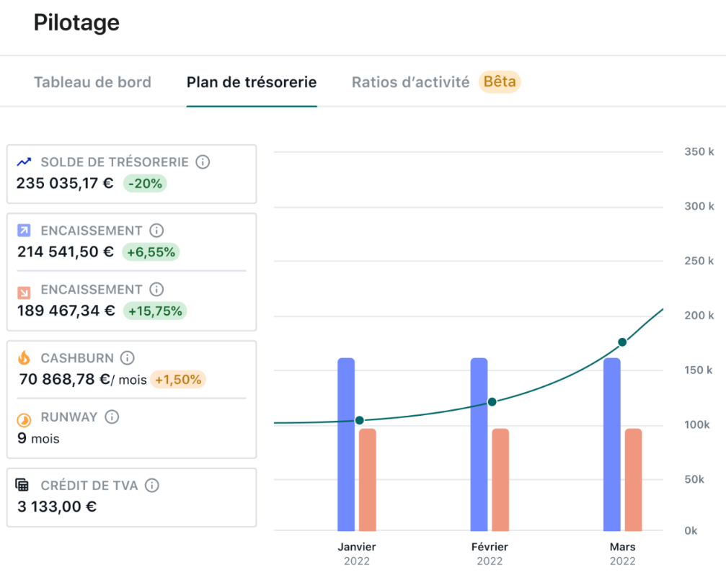Click the info icon beside Runway

click(112, 417)
